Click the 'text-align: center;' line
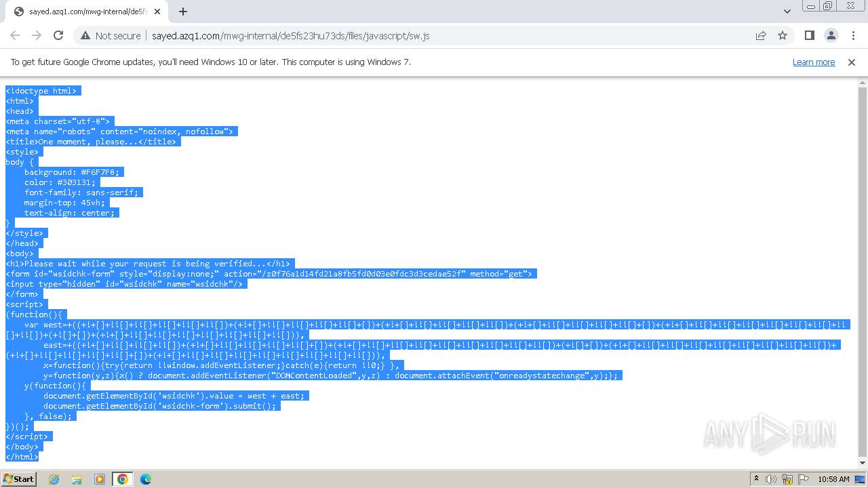Screen dimensions: 868x488 [x=70, y=213]
